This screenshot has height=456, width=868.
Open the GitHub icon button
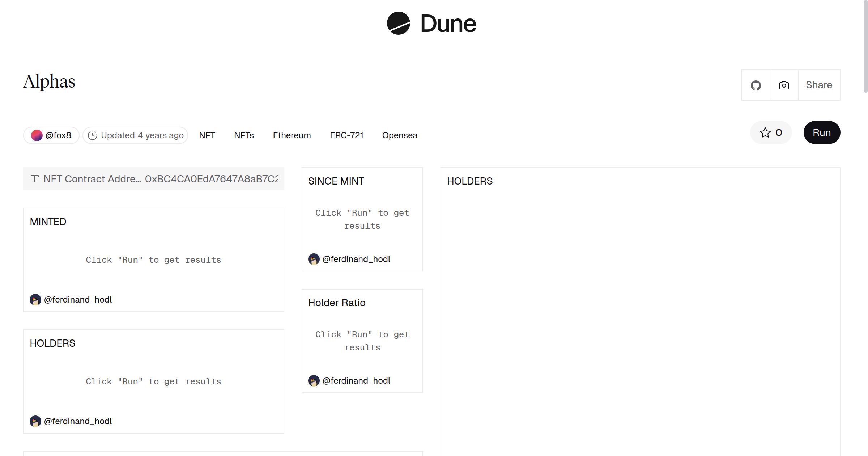coord(756,85)
